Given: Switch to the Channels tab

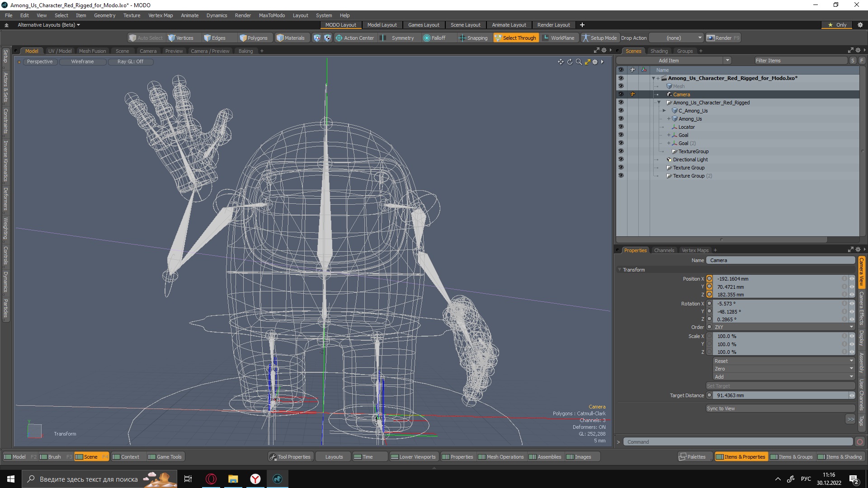Looking at the screenshot, I should (664, 250).
